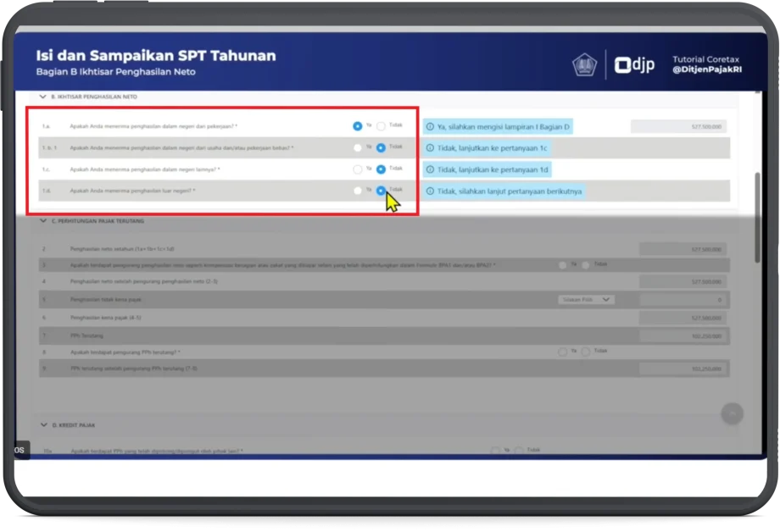Select 'Ya' for question 8 pengurang PPh terutang

[563, 351]
